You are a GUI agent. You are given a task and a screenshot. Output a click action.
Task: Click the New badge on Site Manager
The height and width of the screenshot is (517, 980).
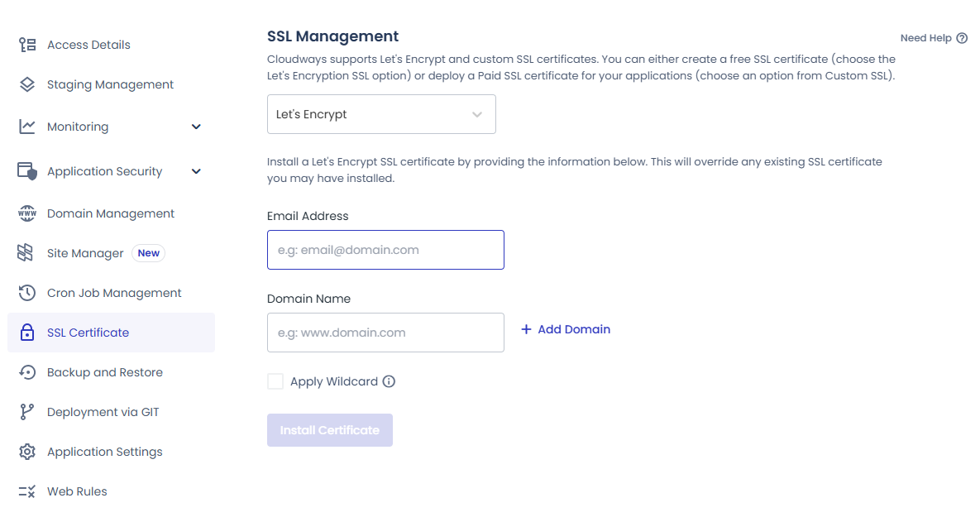pos(149,253)
